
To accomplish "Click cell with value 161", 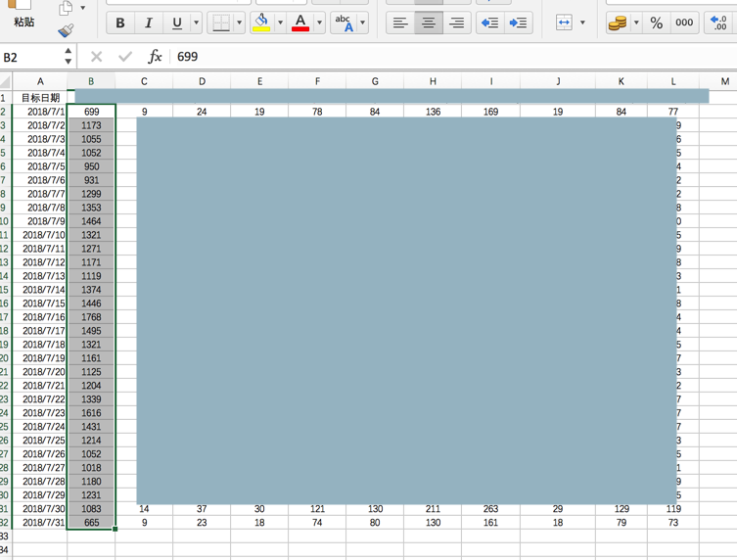I will click(490, 523).
